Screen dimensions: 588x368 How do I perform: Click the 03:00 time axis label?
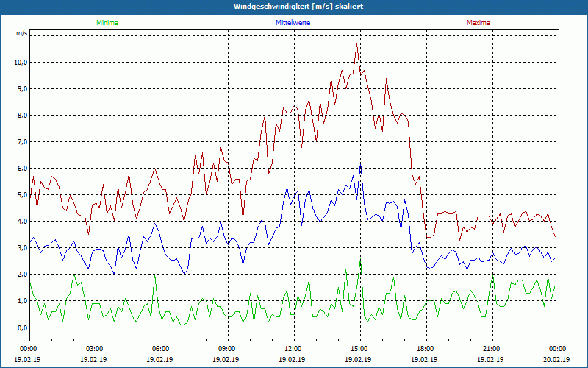click(96, 349)
